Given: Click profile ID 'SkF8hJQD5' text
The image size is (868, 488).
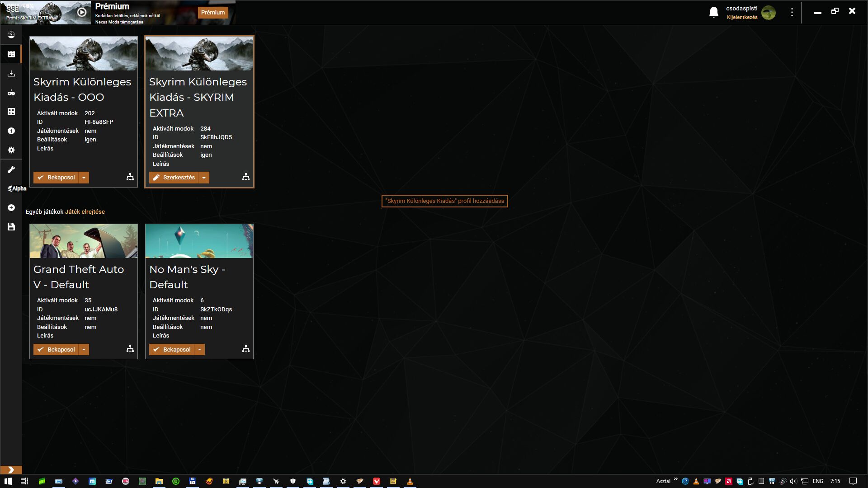Looking at the screenshot, I should pyautogui.click(x=216, y=137).
